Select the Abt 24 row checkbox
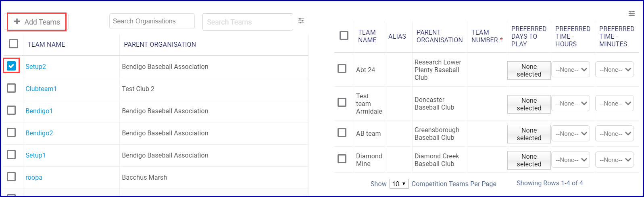644x197 pixels. coord(342,69)
